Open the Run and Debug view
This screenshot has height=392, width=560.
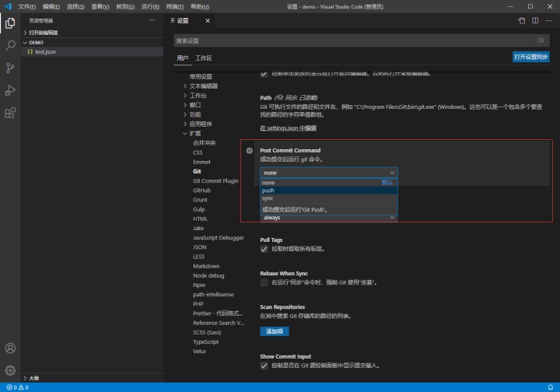10,90
